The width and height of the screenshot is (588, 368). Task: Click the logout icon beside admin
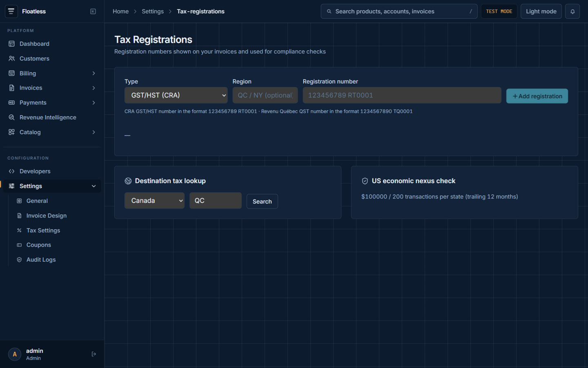pos(94,354)
